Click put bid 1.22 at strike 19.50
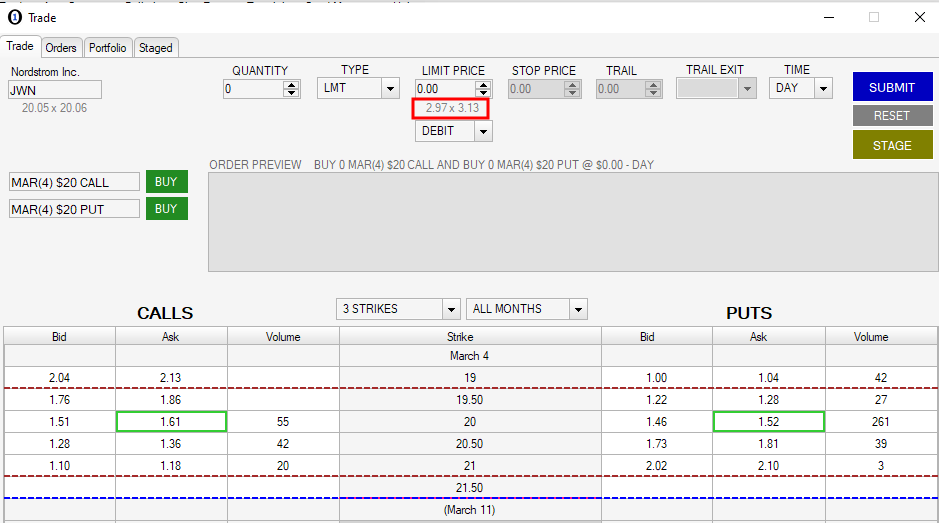The image size is (939, 523). click(x=656, y=400)
